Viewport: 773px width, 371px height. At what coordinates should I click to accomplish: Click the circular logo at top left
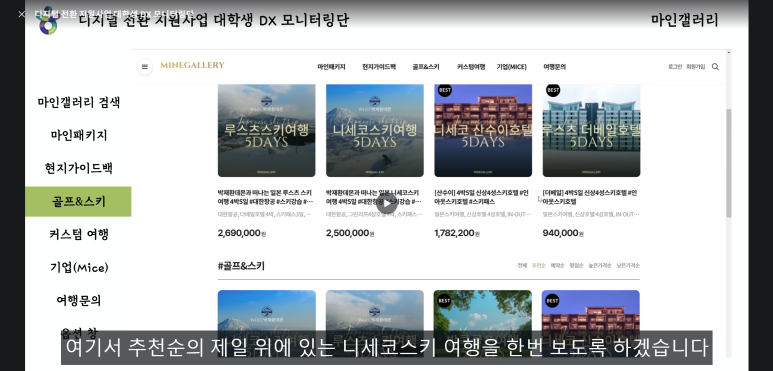[48, 21]
